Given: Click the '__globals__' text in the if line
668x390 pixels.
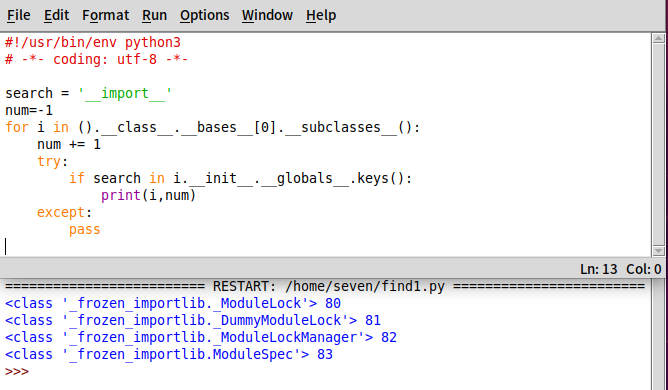Looking at the screenshot, I should pos(305,178).
